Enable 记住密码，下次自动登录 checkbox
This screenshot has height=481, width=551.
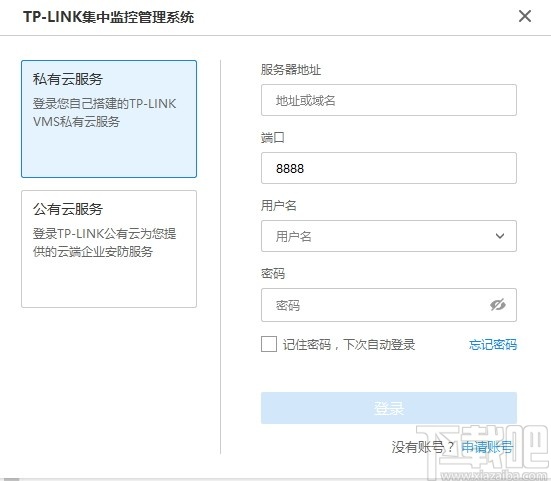point(269,344)
